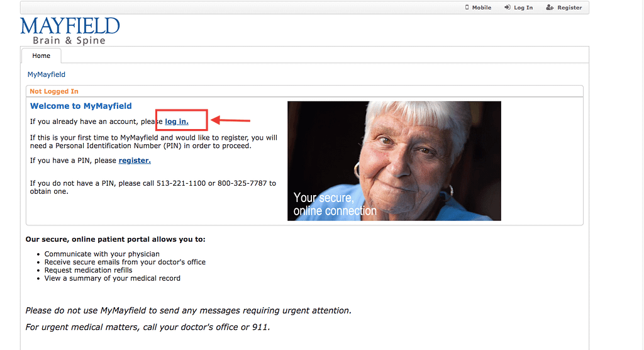The width and height of the screenshot is (644, 350).
Task: Click 'For urgent medical matters' notice text
Action: click(x=148, y=327)
